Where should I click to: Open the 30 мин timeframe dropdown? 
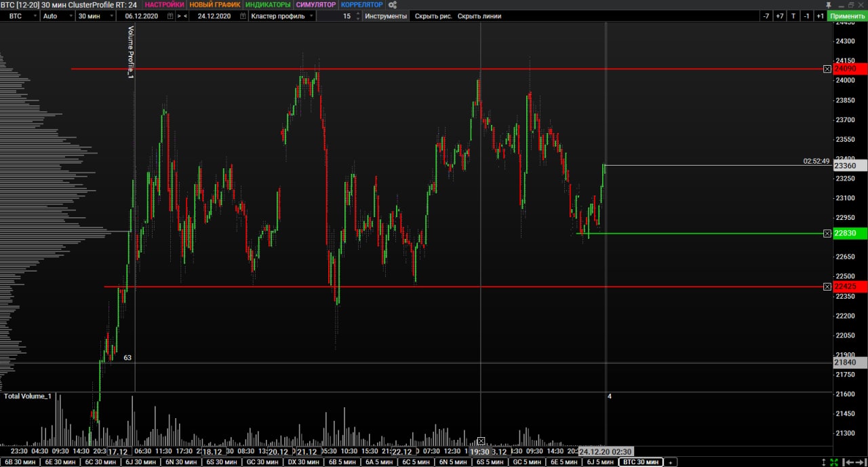(95, 16)
